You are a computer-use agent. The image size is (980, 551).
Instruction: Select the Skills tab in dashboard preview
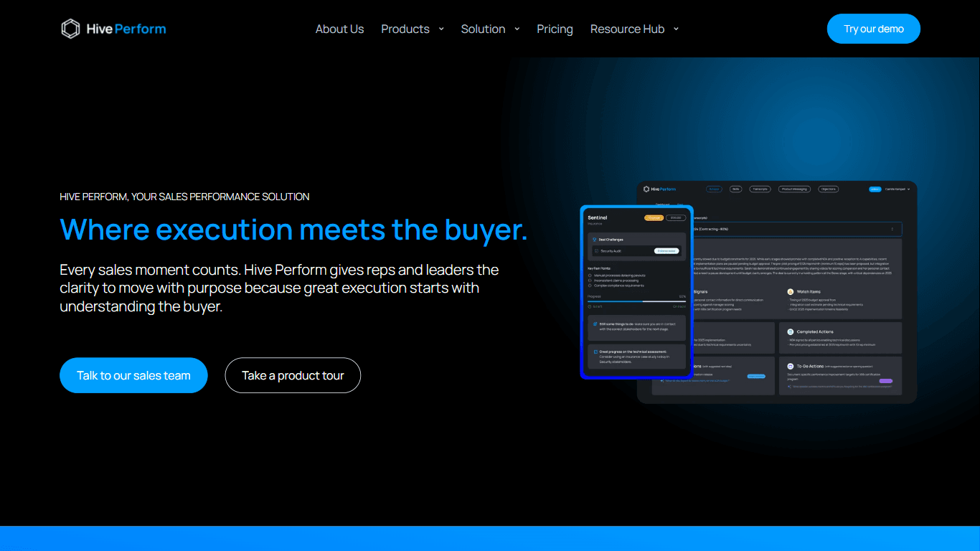click(x=735, y=189)
